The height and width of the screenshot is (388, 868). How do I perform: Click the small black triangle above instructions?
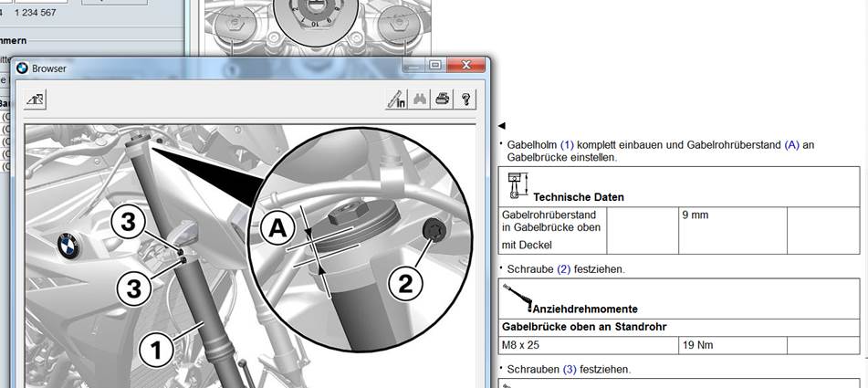point(501,126)
